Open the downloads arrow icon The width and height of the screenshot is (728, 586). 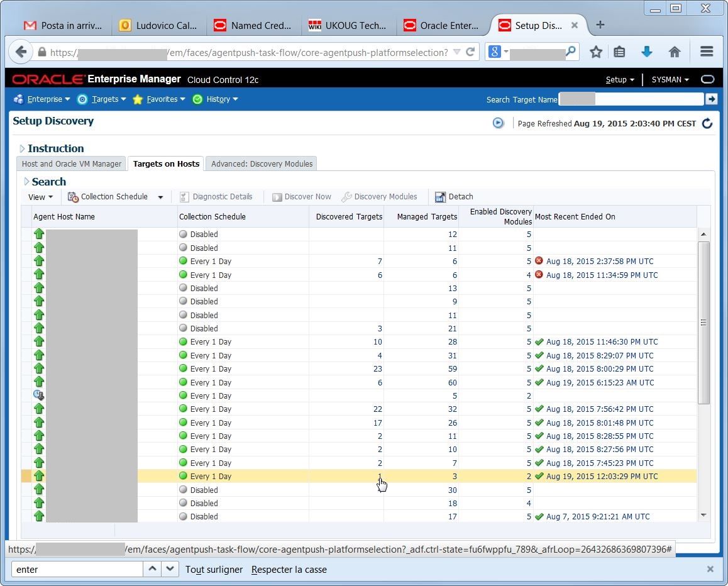point(647,52)
